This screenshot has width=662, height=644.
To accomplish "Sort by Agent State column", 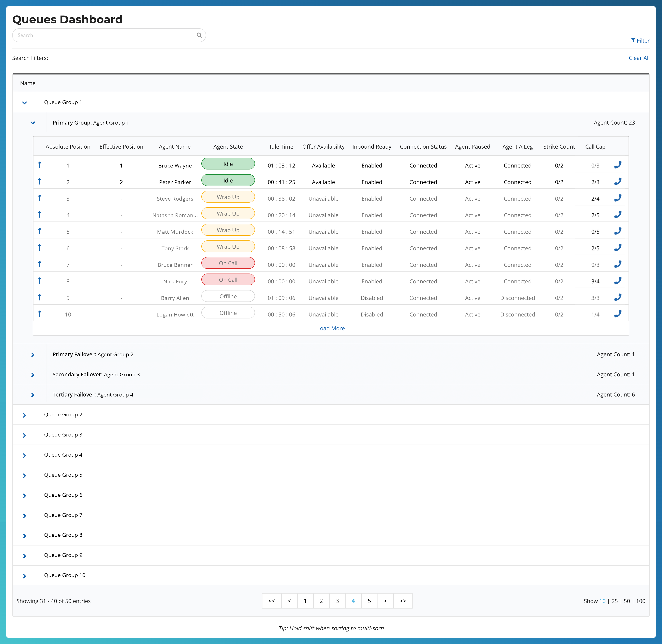I will coord(228,146).
